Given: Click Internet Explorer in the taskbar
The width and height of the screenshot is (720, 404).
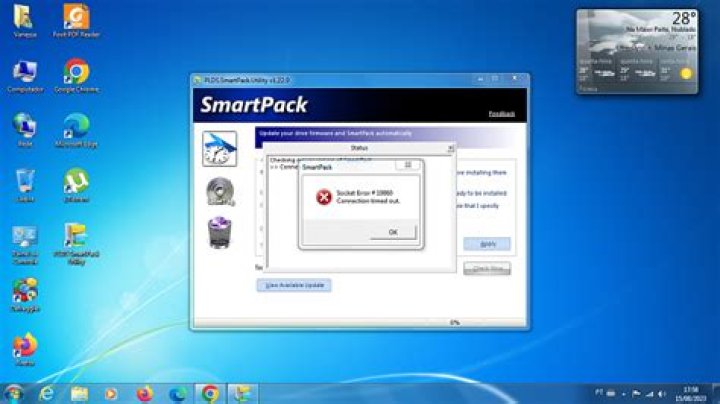Looking at the screenshot, I should tap(46, 393).
